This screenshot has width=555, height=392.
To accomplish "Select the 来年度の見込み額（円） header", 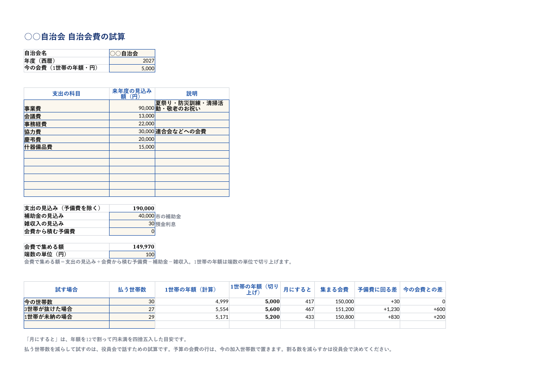I will (x=132, y=94).
